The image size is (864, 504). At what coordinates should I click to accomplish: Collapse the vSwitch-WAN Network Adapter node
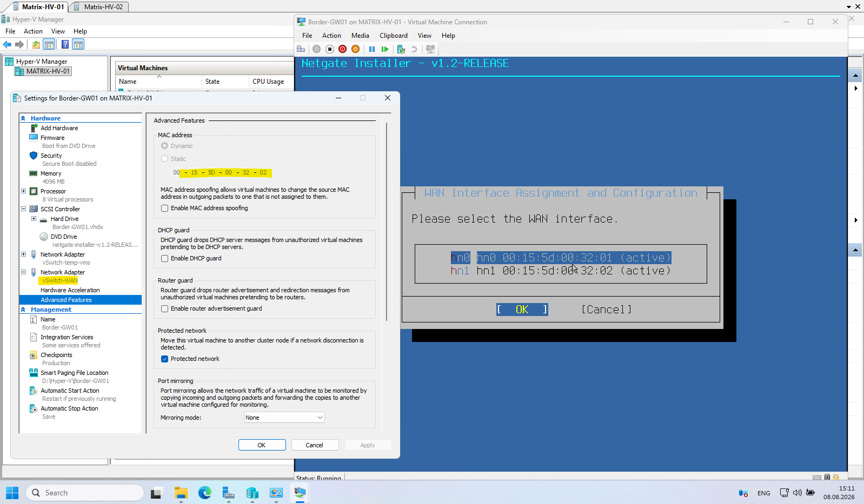point(23,272)
